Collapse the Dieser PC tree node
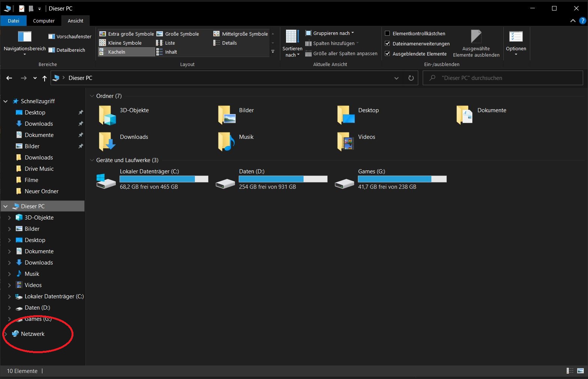The width and height of the screenshot is (588, 379). pyautogui.click(x=6, y=206)
